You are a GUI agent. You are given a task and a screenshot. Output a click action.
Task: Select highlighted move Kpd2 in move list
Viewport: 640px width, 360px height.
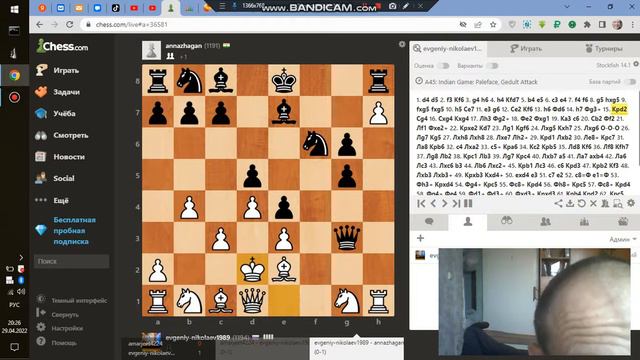[x=619, y=109]
